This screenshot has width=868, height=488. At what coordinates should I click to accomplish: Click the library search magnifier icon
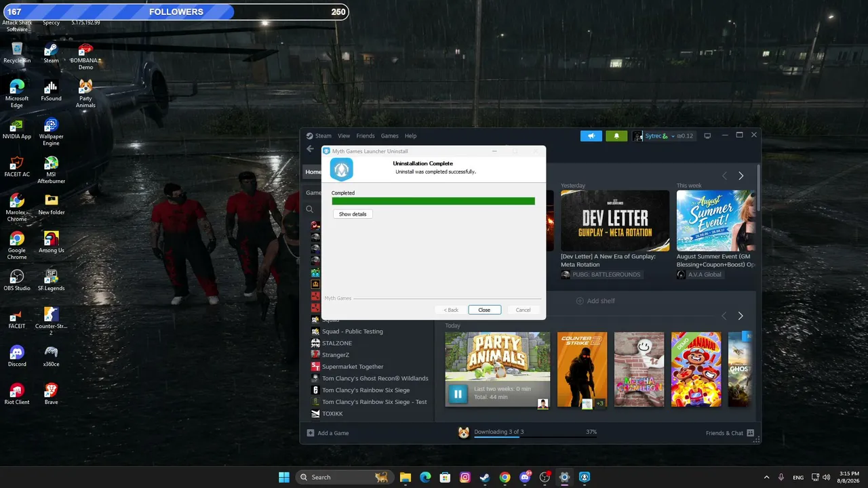[310, 209]
